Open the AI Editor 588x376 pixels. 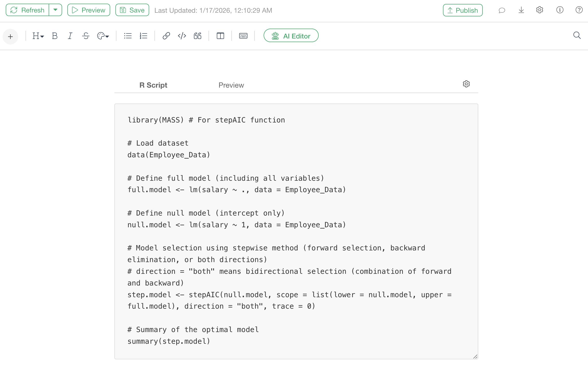tap(291, 36)
